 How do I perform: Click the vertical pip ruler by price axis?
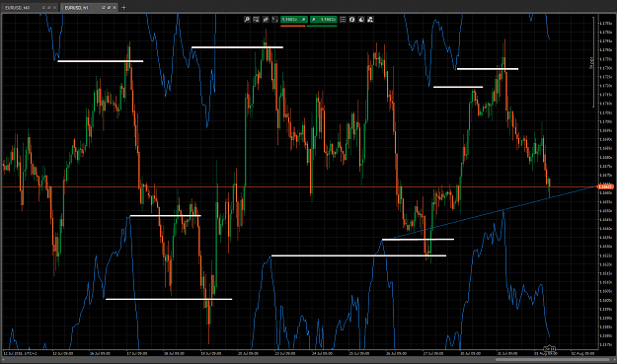pos(592,62)
